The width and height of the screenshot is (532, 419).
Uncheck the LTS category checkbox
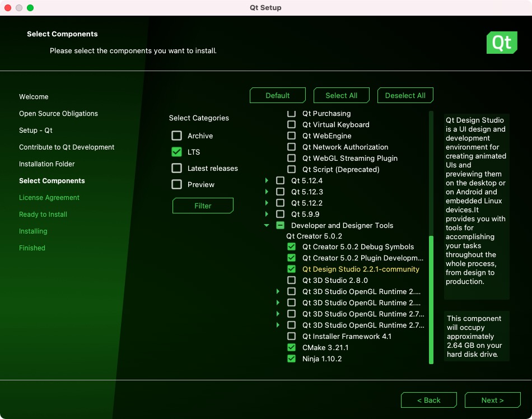177,152
